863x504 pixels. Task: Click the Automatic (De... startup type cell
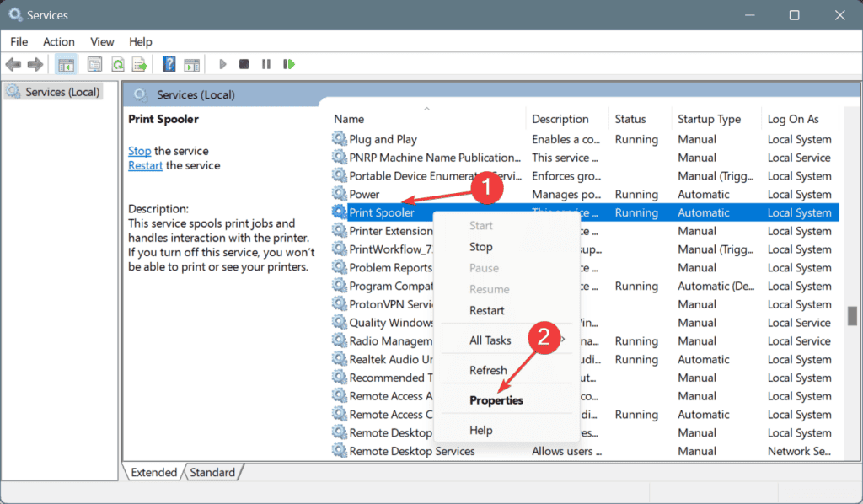click(716, 286)
